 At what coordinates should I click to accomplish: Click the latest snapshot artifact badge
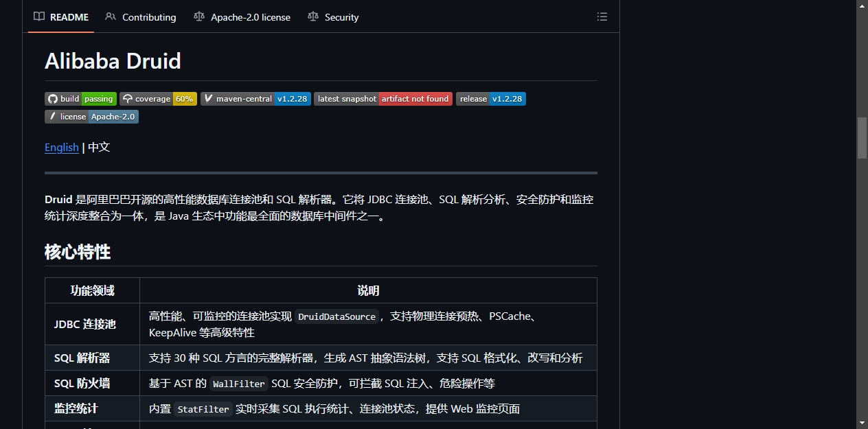[383, 99]
